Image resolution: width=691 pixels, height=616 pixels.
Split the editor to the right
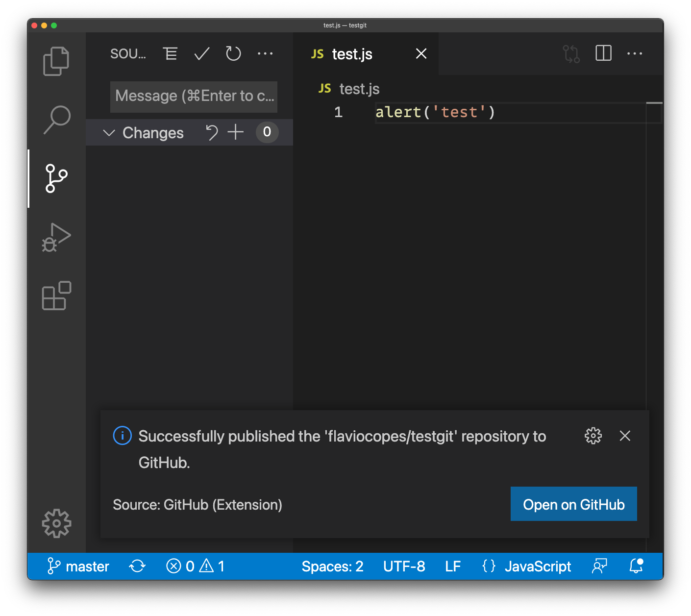pyautogui.click(x=603, y=53)
